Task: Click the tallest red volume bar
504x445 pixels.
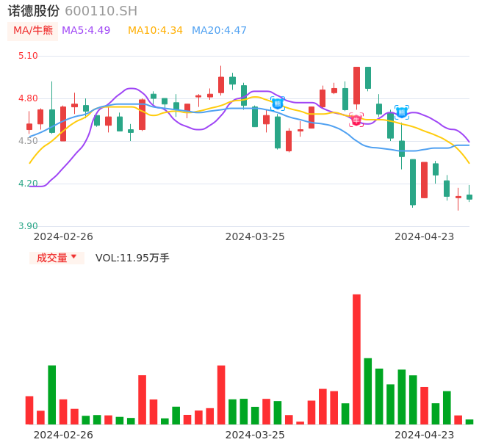Action: click(356, 358)
